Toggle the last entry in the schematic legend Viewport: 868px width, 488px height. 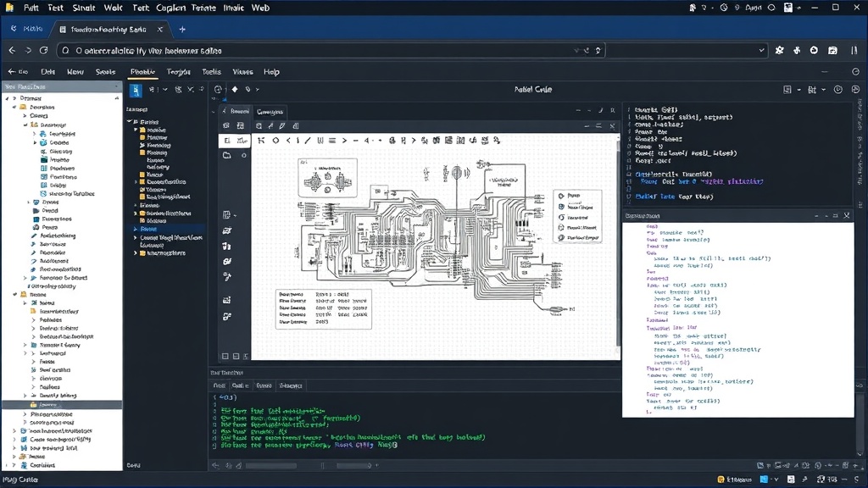[578, 238]
